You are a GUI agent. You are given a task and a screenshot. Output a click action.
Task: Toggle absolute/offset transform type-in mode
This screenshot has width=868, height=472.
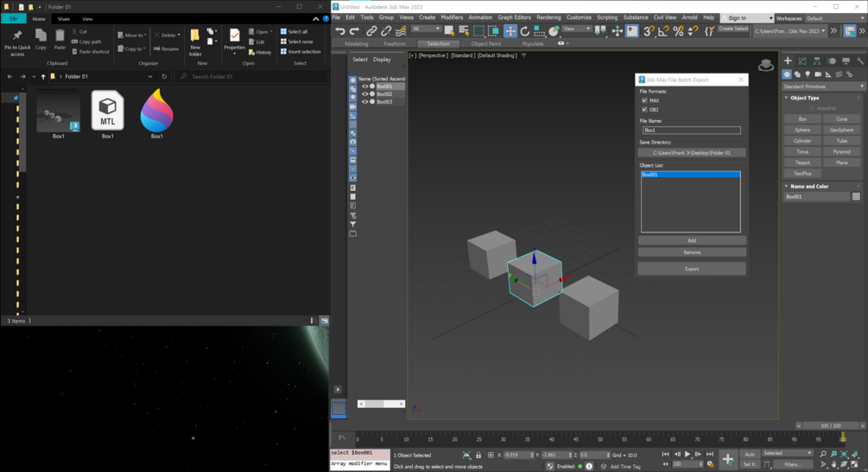click(x=491, y=455)
